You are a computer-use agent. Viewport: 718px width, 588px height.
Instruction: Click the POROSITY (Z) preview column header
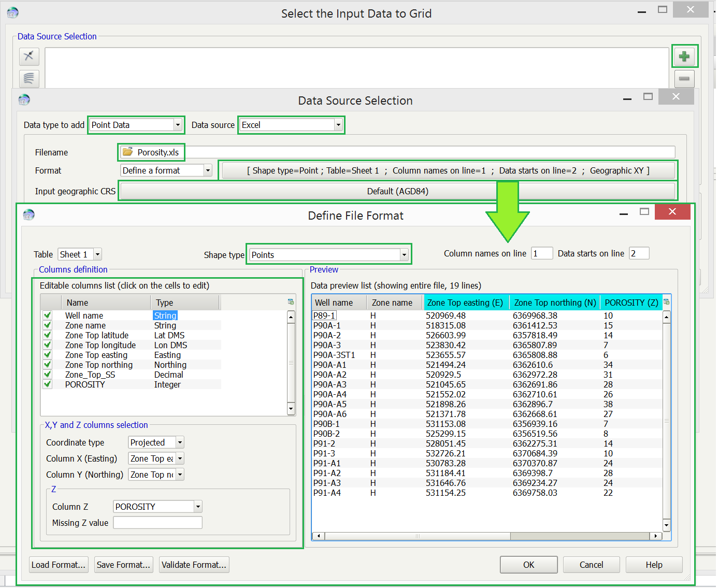[631, 303]
